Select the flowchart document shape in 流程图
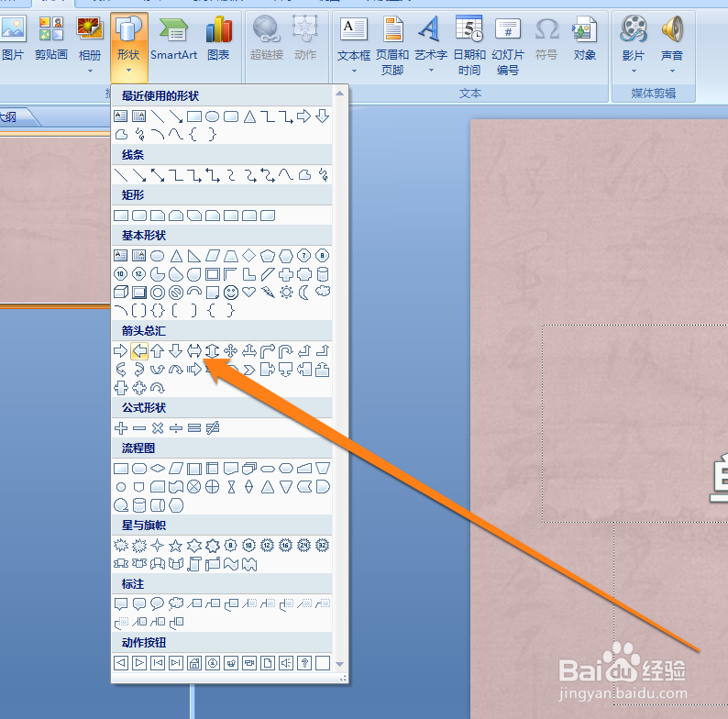 (x=231, y=469)
